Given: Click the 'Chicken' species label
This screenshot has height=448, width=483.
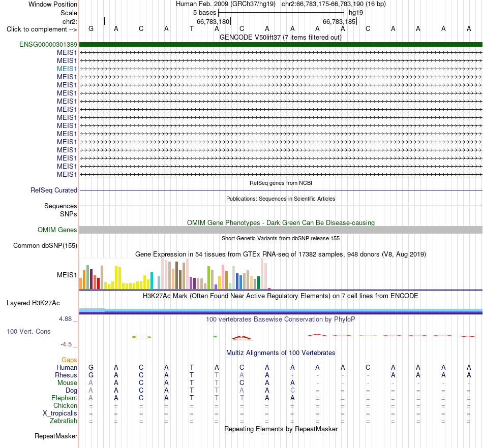Looking at the screenshot, I should pyautogui.click(x=65, y=405).
